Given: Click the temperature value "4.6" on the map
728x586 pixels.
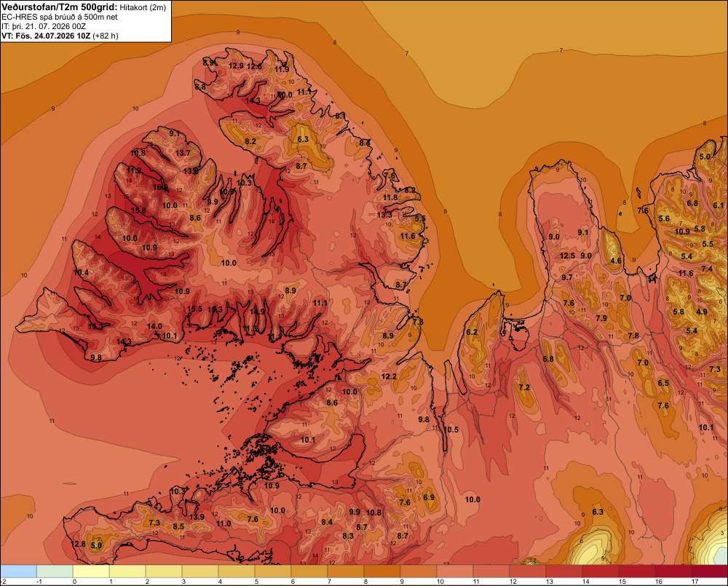Looking at the screenshot, I should [616, 261].
